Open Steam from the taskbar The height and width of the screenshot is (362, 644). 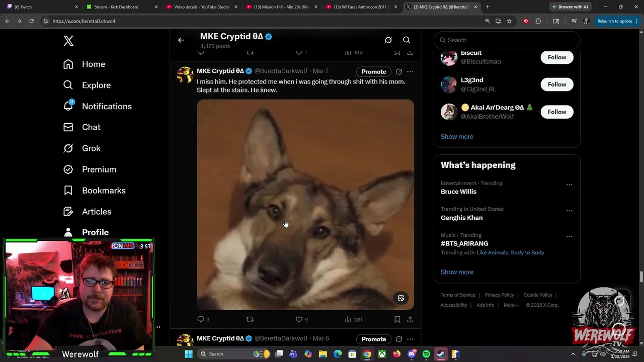[441, 354]
